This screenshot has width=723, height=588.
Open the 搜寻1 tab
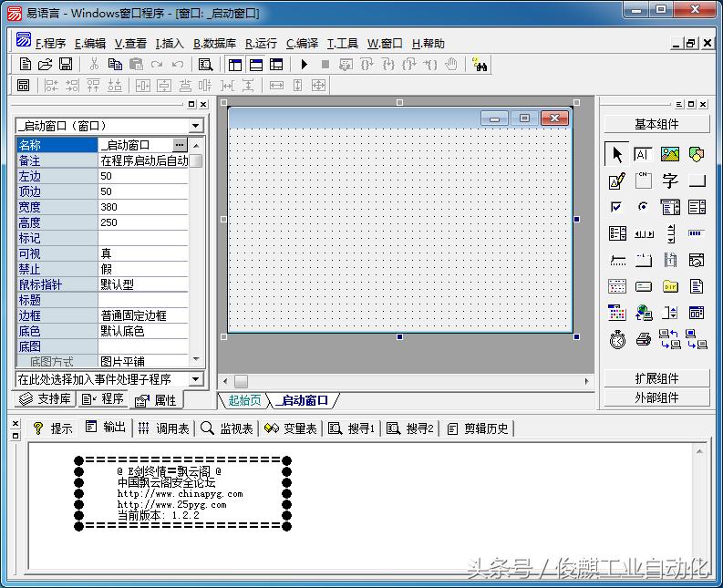click(351, 428)
